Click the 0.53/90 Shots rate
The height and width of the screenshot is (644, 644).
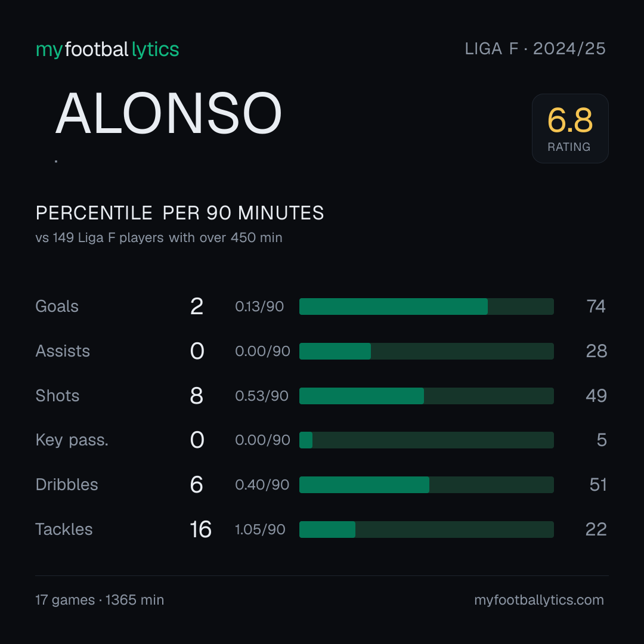click(262, 396)
